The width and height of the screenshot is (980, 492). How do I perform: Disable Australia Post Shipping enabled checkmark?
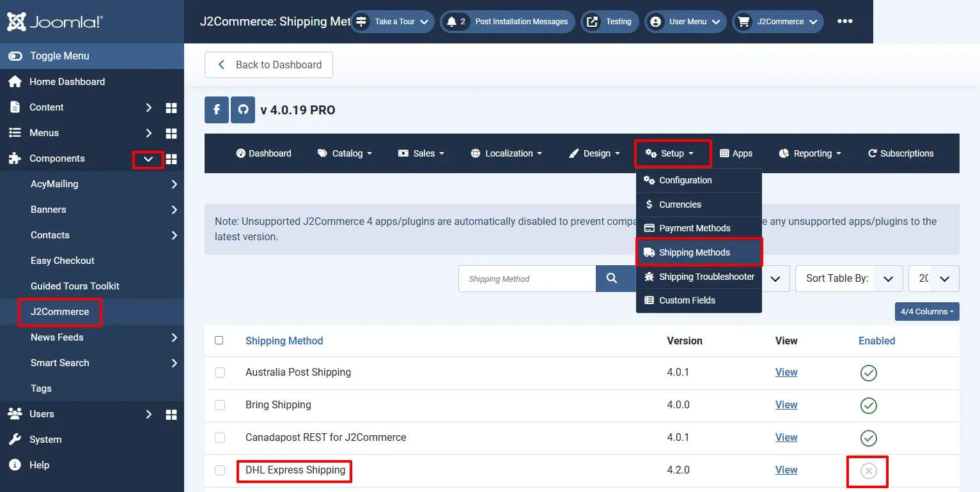tap(868, 373)
